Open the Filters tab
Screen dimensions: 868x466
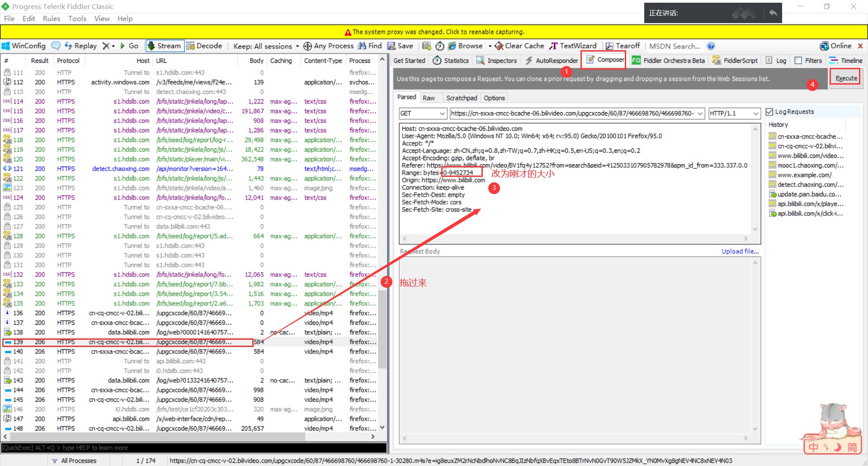pos(808,61)
